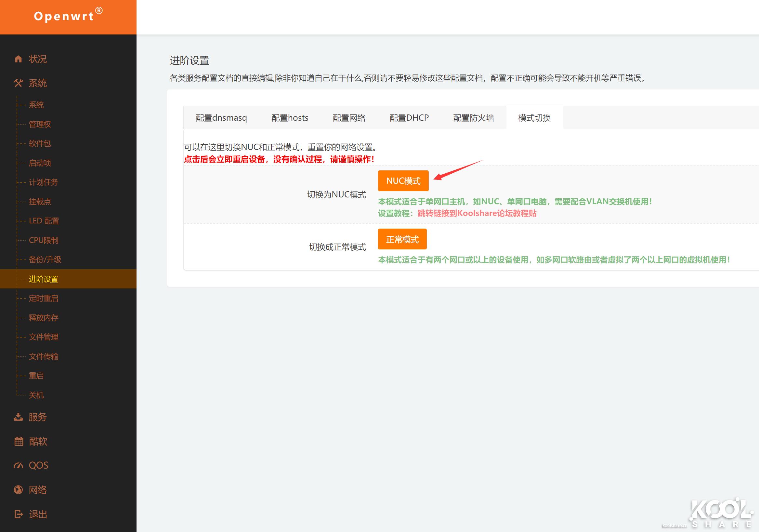Expand the 网络 section in the sidebar
The image size is (759, 532).
(x=38, y=490)
